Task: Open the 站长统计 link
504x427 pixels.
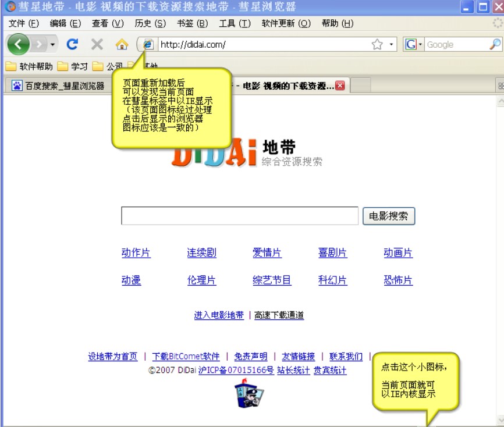Action: (293, 370)
